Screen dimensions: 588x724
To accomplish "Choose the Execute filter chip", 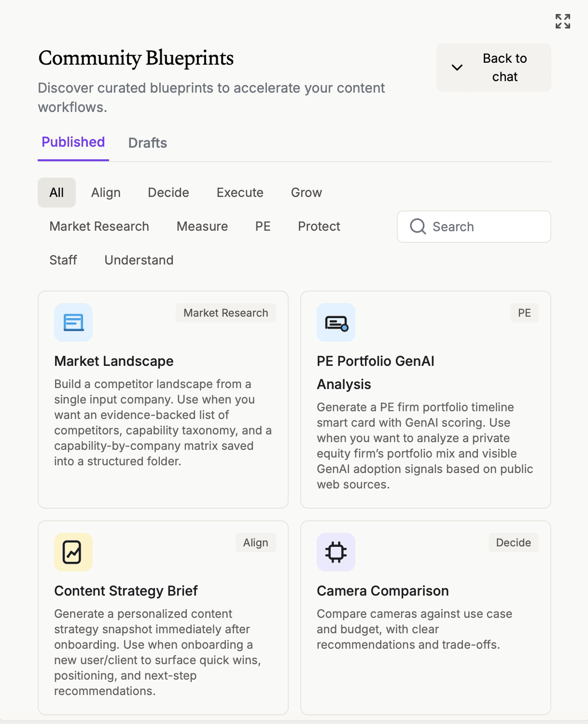I will (240, 193).
